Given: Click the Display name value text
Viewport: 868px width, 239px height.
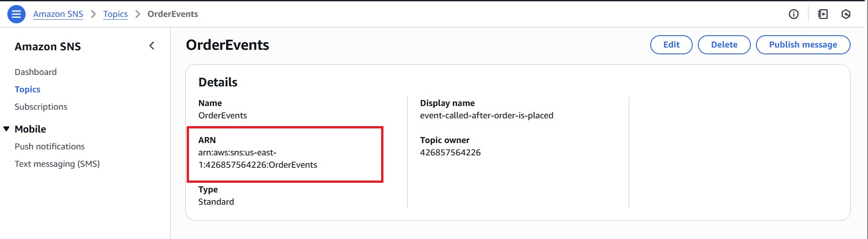Looking at the screenshot, I should point(486,116).
